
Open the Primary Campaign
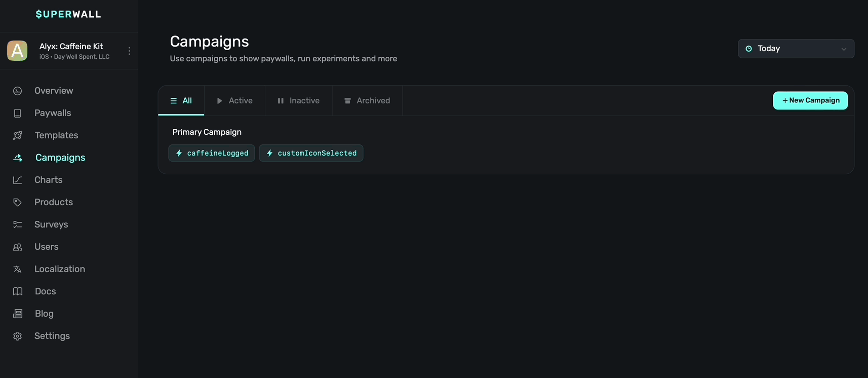pos(207,132)
